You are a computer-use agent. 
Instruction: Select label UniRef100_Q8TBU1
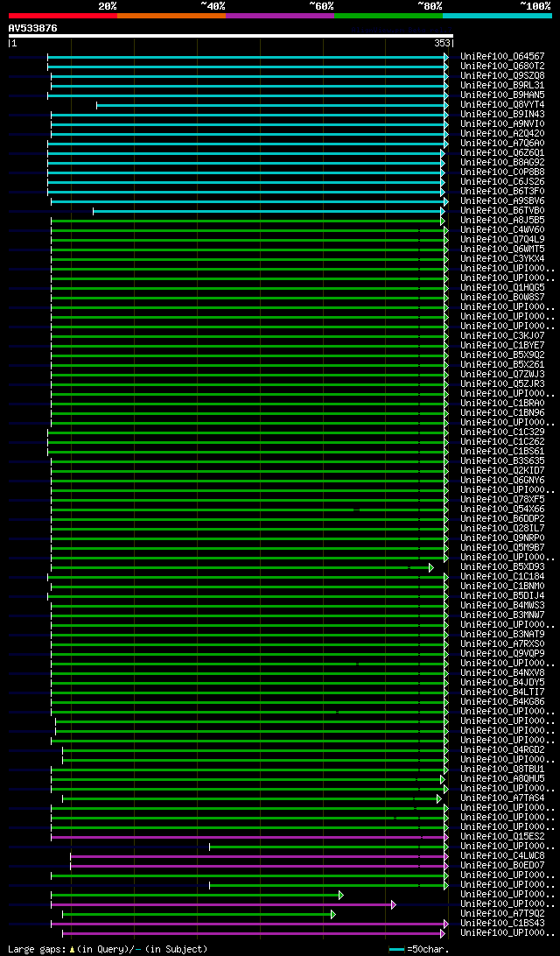click(503, 770)
